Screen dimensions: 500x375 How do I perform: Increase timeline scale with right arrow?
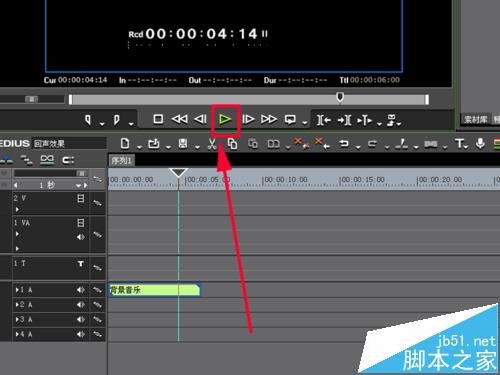pos(85,185)
